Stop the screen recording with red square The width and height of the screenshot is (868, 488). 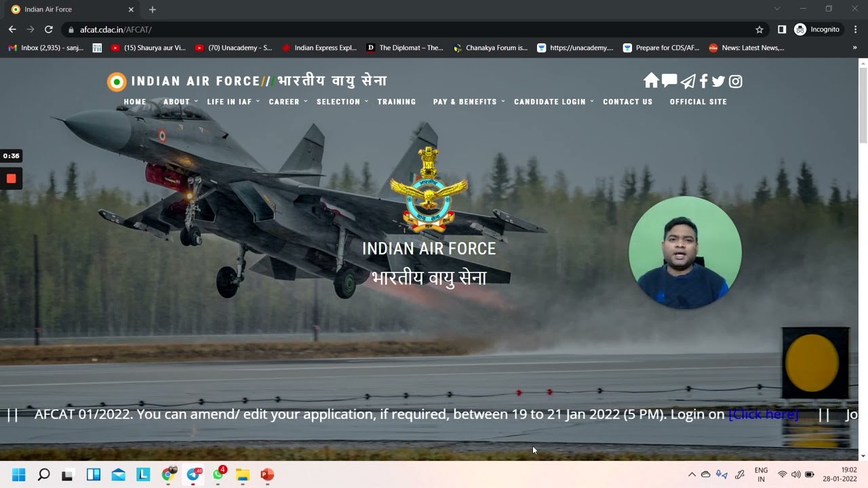tap(12, 178)
